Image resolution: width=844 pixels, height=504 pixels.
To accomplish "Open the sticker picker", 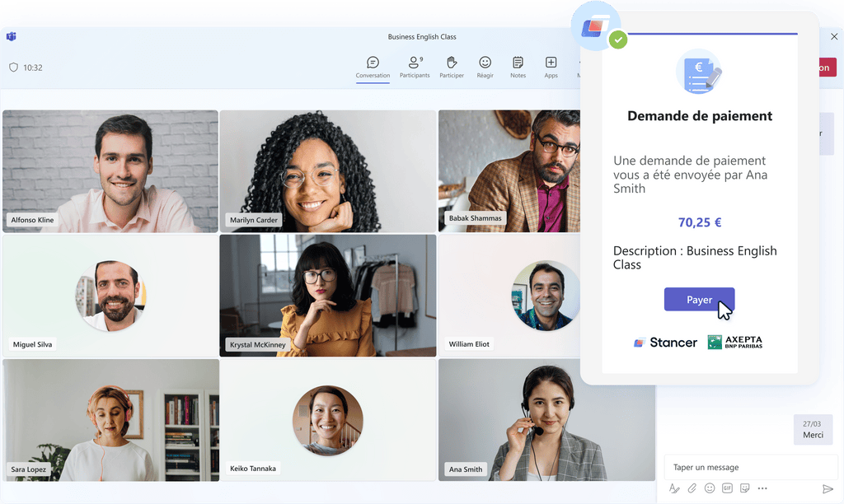I will click(x=744, y=488).
